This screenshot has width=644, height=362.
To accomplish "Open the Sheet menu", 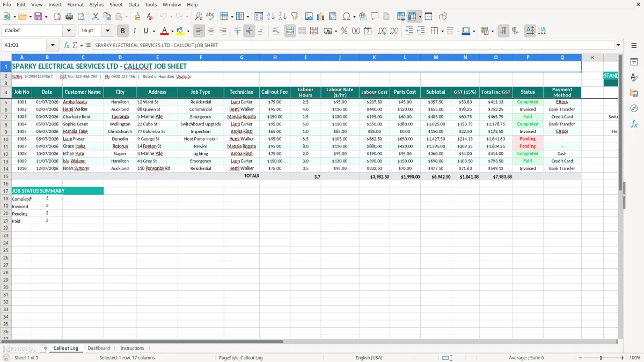I will pos(116,4).
